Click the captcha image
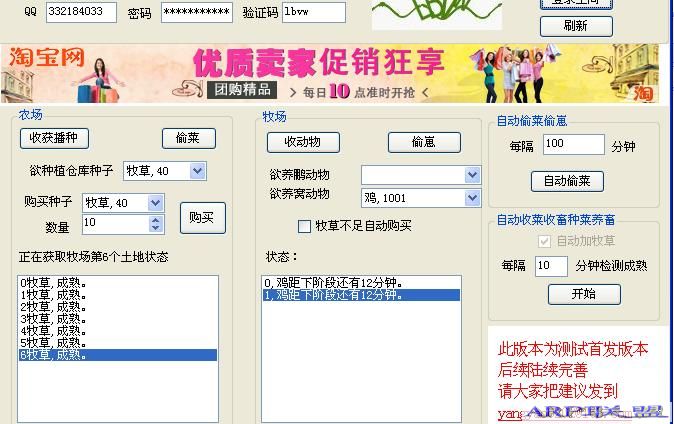This screenshot has height=424, width=674. 436,14
